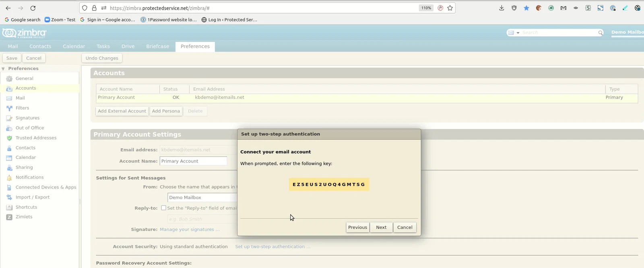Image resolution: width=644 pixels, height=268 pixels.
Task: Click Previous in the authentication dialog
Action: pyautogui.click(x=357, y=227)
